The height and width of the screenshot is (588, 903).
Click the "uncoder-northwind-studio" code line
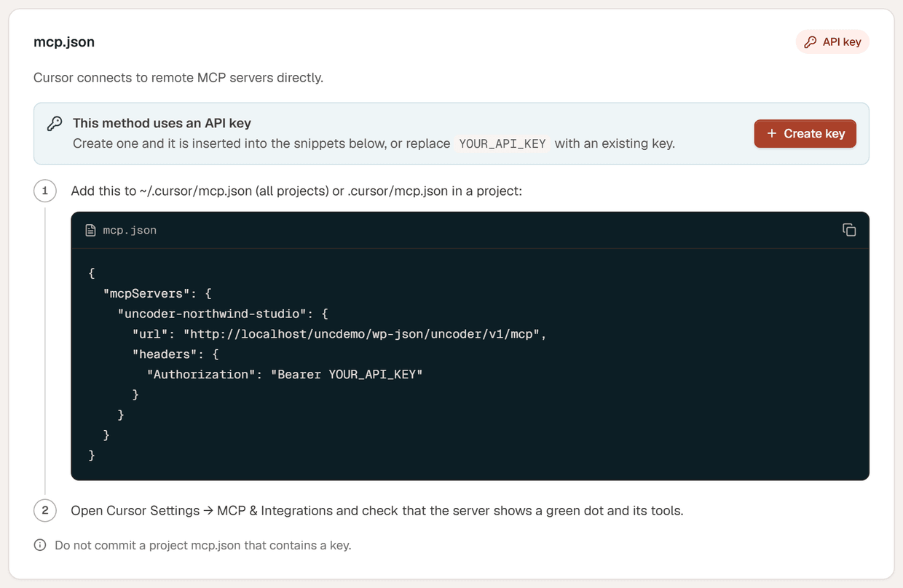click(x=224, y=314)
